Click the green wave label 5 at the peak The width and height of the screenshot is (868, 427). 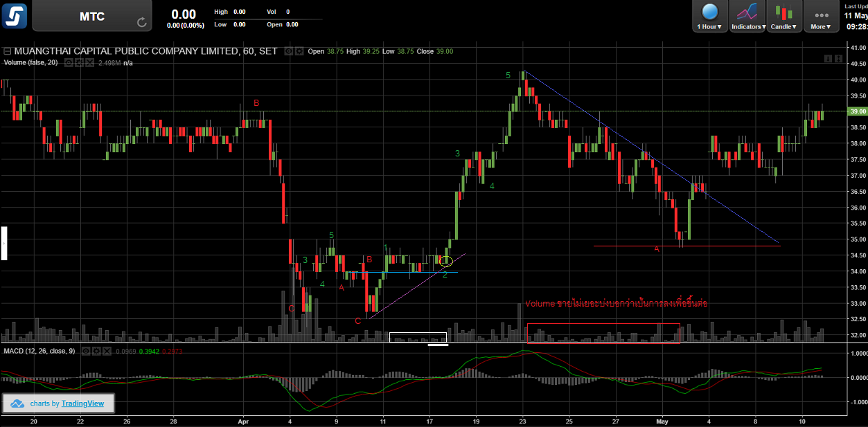(508, 75)
